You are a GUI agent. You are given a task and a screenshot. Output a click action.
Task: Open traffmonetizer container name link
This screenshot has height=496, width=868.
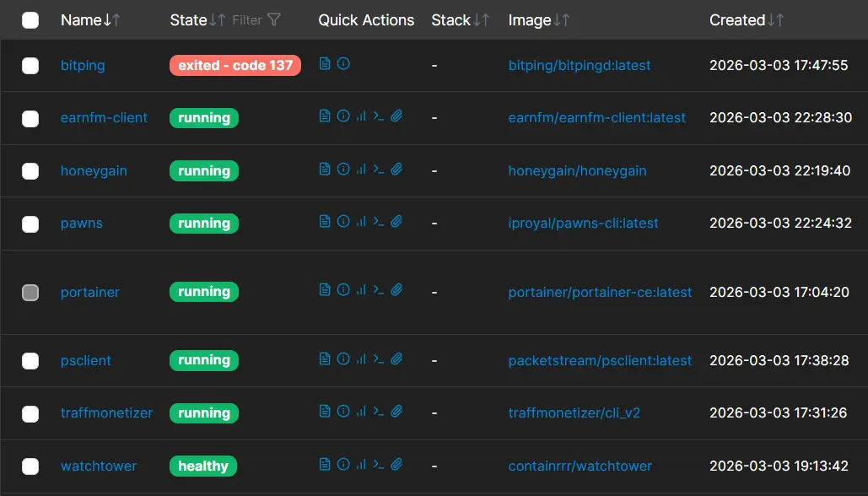[106, 413]
